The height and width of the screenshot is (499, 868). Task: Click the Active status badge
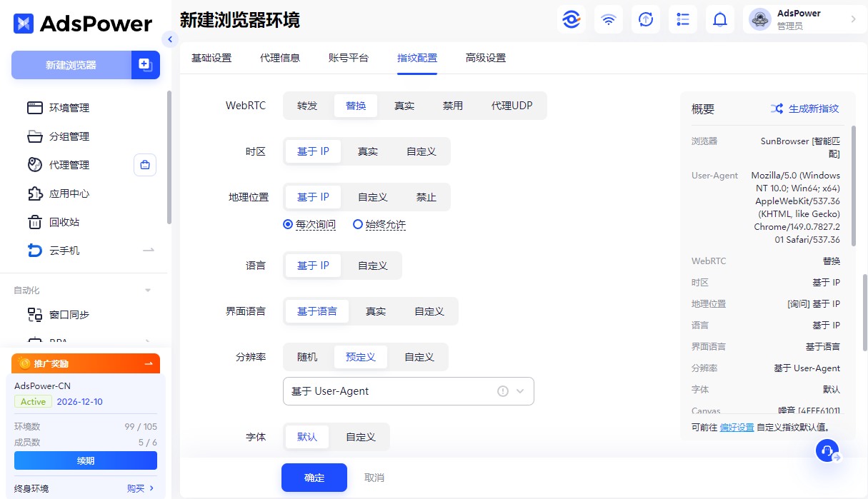(x=33, y=402)
